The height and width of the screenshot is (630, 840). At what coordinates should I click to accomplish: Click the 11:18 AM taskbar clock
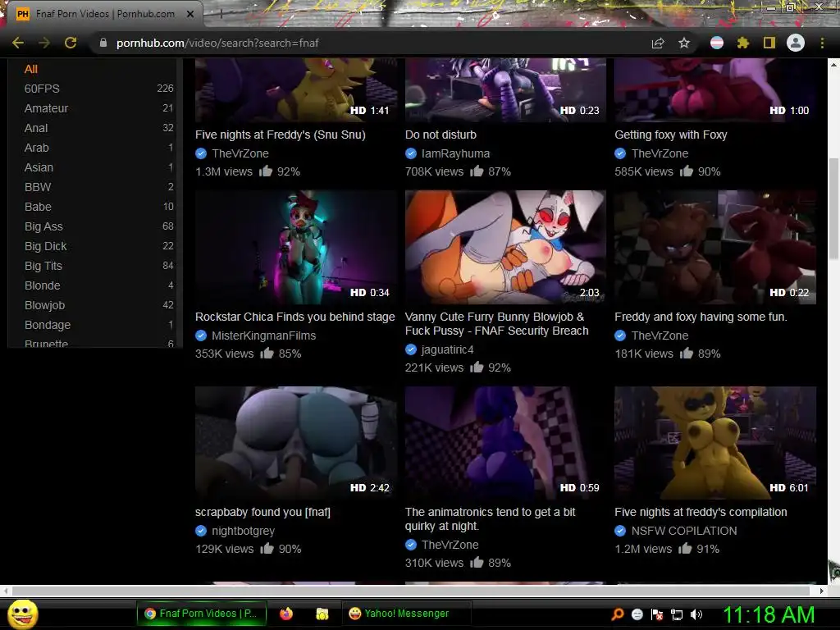pos(769,614)
